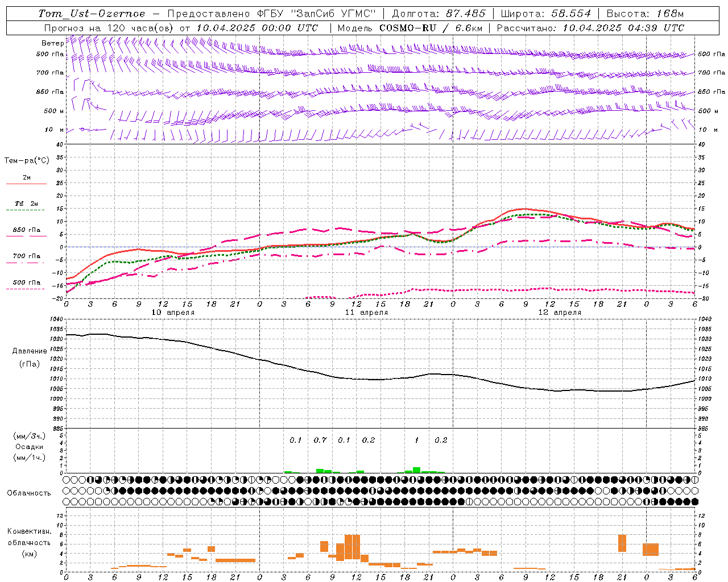Viewport: 728px width, 582px height.
Task: Click the red solid line sample under 2м legend
Action: pos(26,184)
